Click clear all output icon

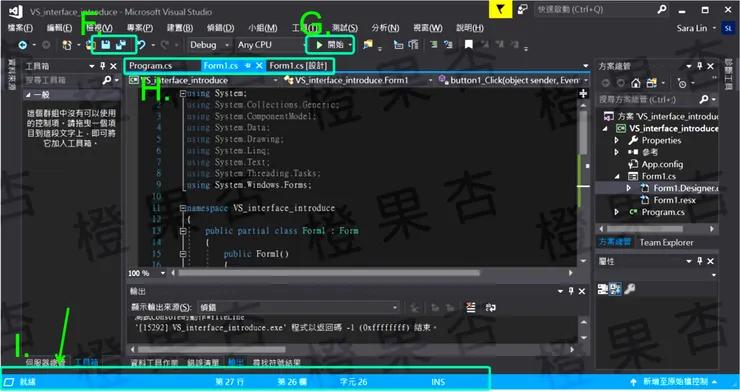tap(471, 308)
